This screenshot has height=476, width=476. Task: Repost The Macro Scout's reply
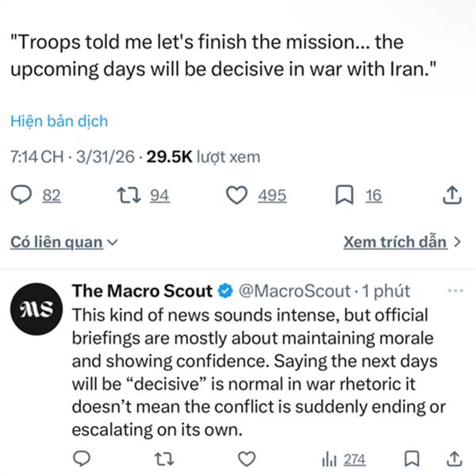tap(163, 459)
